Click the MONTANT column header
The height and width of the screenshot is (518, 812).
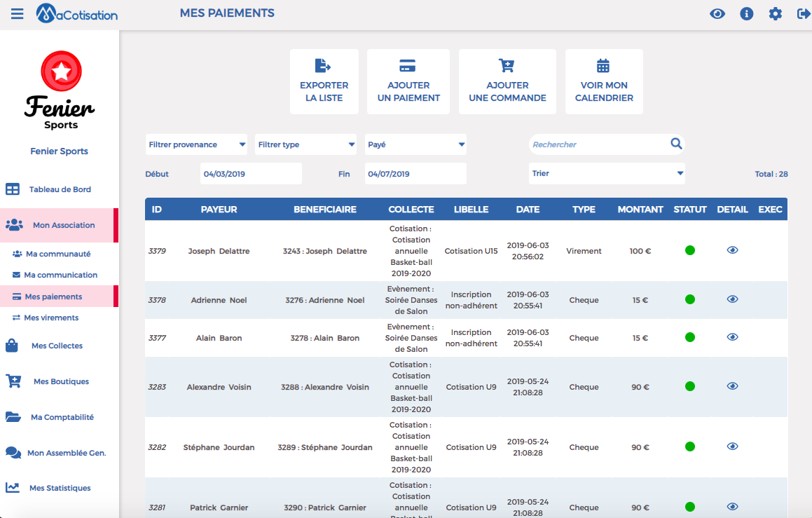coord(640,210)
